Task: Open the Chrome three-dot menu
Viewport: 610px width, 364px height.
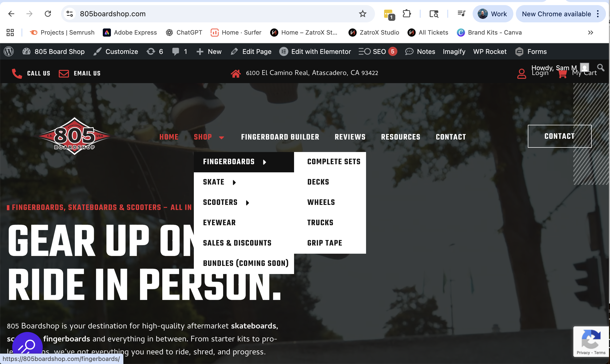Action: click(x=598, y=14)
